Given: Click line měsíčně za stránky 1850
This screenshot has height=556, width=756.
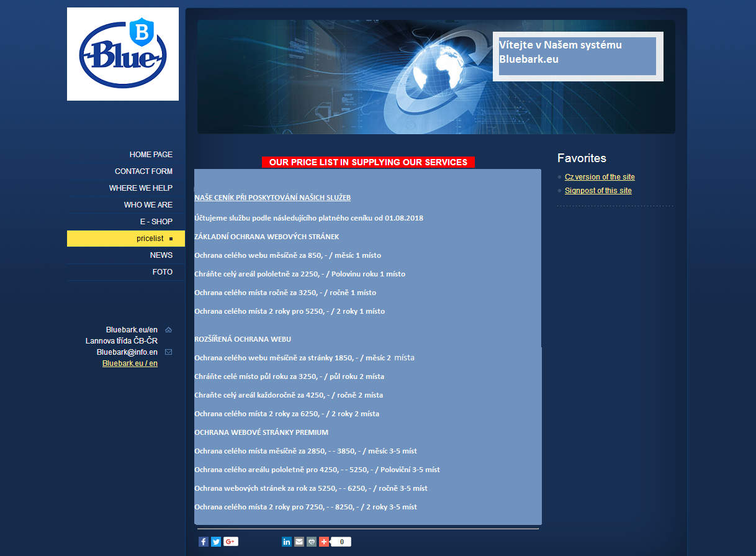Looking at the screenshot, I should coord(304,358).
